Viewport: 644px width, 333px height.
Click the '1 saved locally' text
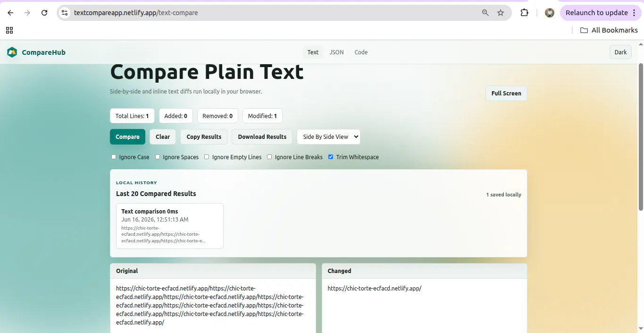pyautogui.click(x=504, y=195)
